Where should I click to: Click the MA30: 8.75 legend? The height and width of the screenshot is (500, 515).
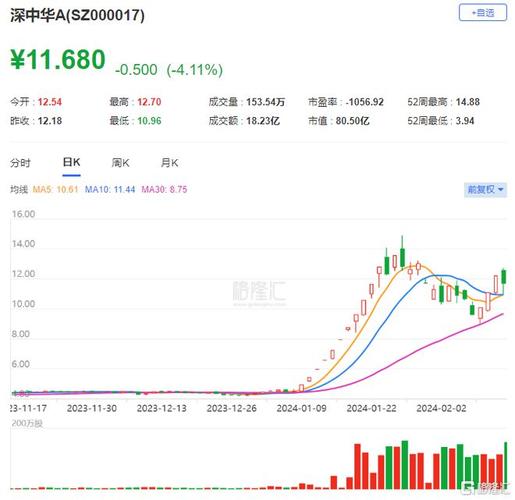point(164,190)
